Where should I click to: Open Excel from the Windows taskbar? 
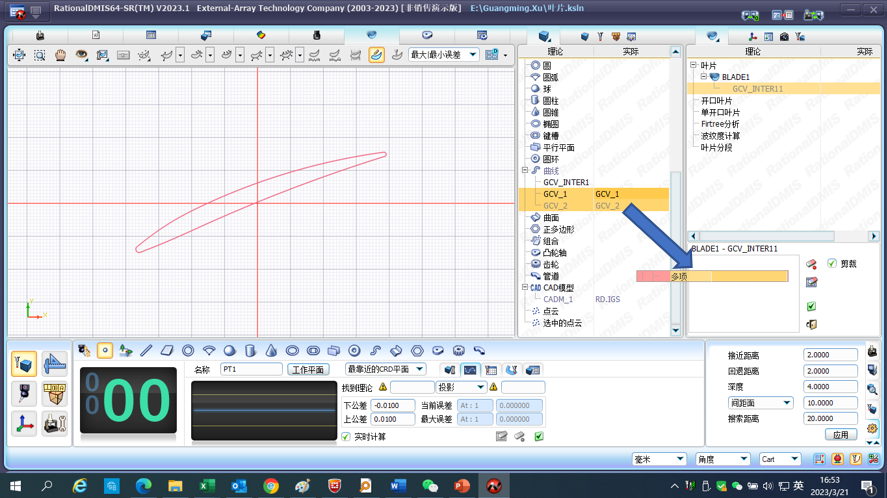(207, 486)
